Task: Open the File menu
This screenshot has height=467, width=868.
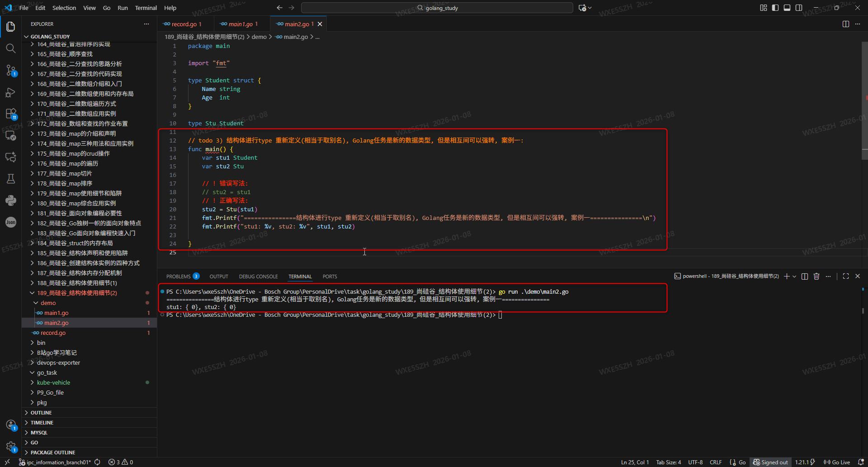Action: [x=24, y=8]
